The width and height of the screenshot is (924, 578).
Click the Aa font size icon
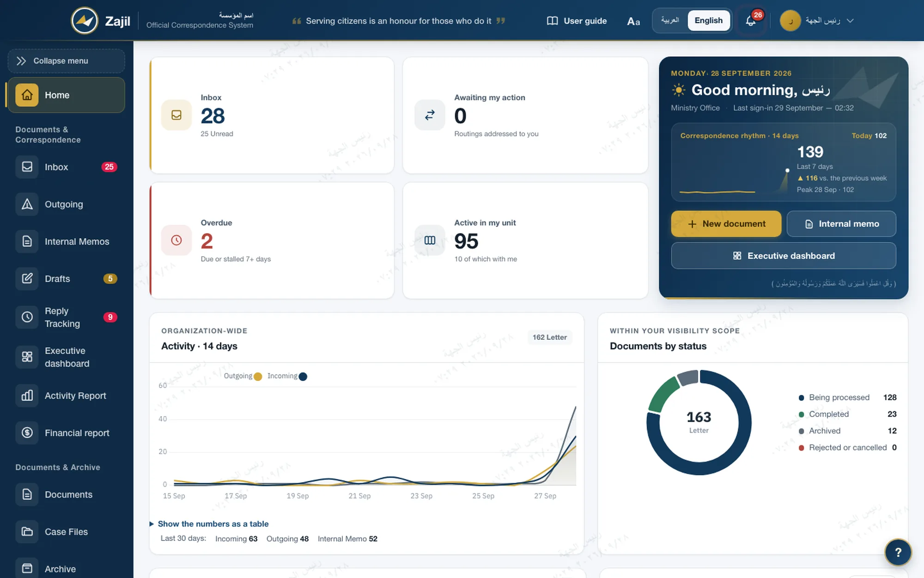point(633,21)
